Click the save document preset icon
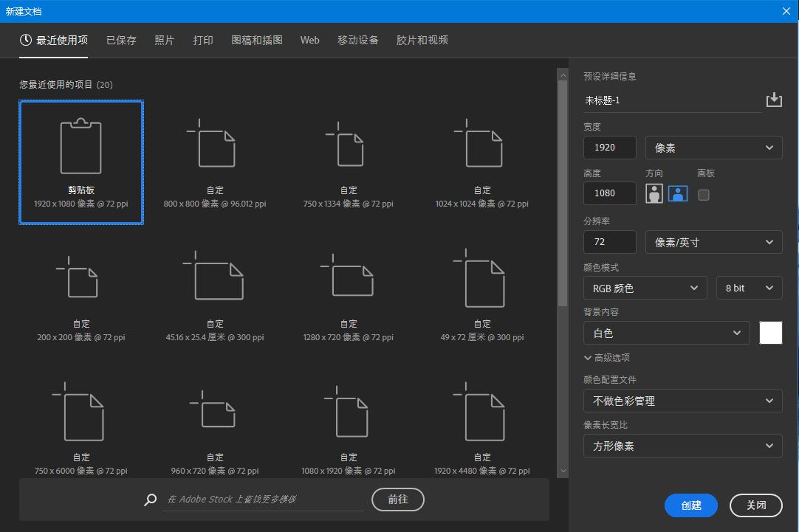This screenshot has height=532, width=799. [x=774, y=99]
